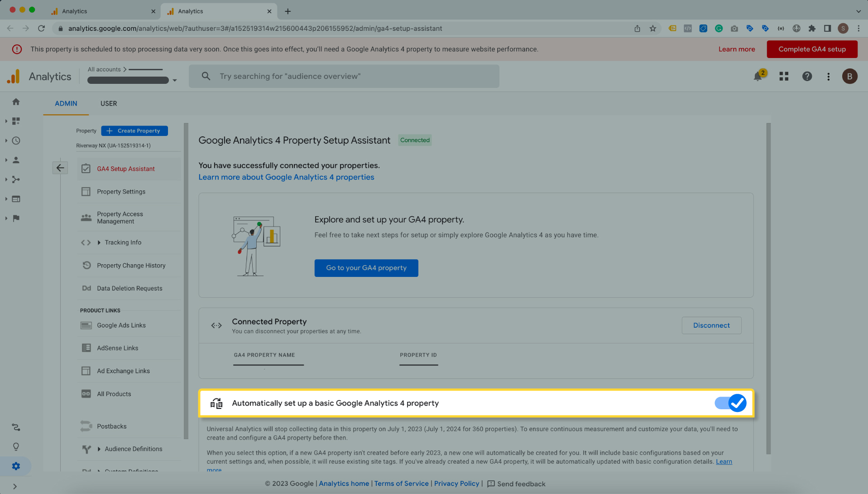The width and height of the screenshot is (868, 494).
Task: Click the back arrow in Property column
Action: coord(60,168)
